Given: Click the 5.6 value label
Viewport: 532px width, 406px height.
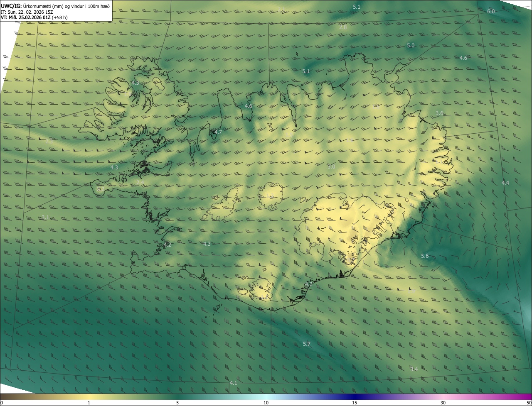Looking at the screenshot, I should 425,256.
